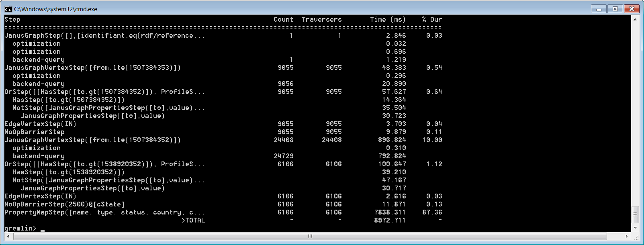644x245 pixels.
Task: Click time value 100.647
Action: pyautogui.click(x=392, y=164)
